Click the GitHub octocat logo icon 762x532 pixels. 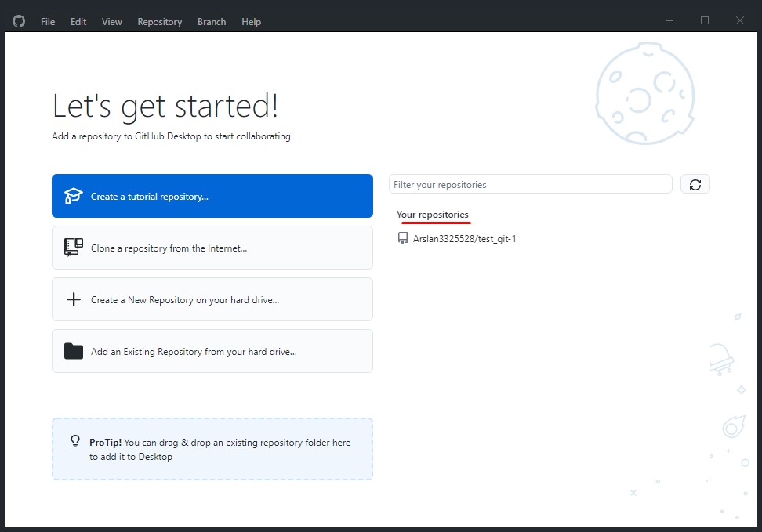19,21
